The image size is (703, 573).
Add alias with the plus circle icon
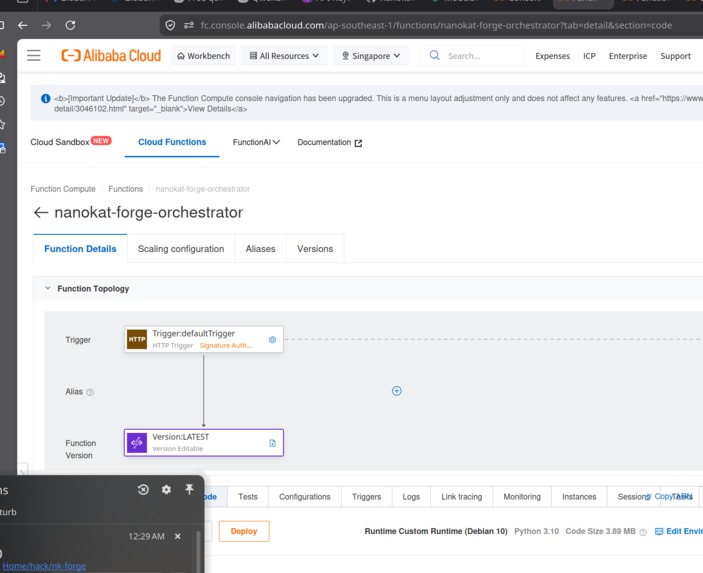click(x=397, y=391)
